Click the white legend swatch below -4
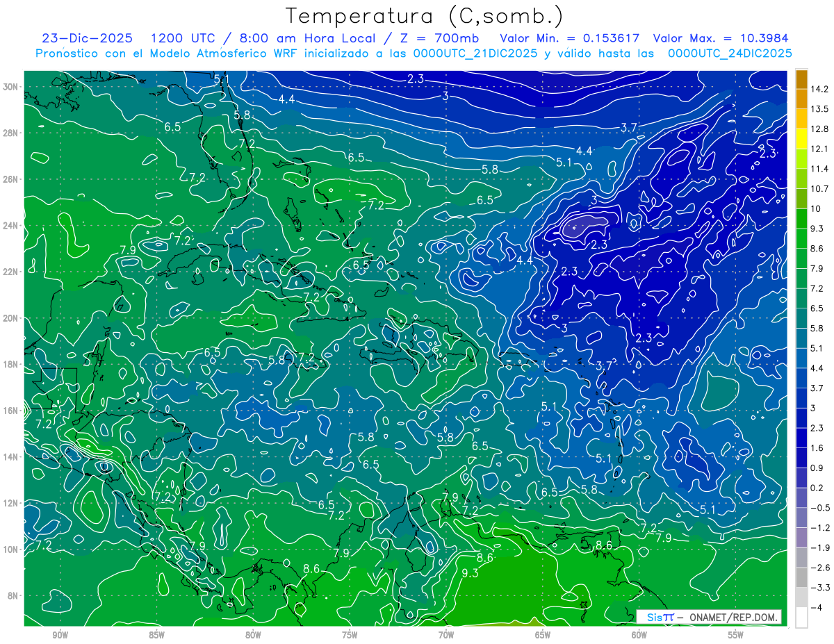Viewport: 834px width, 644px height. 801,617
